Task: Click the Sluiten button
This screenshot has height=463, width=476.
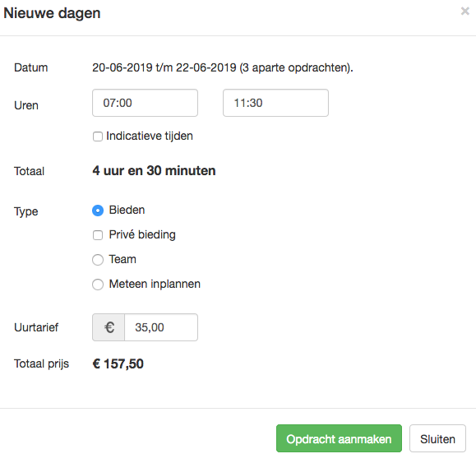Action: coord(437,438)
